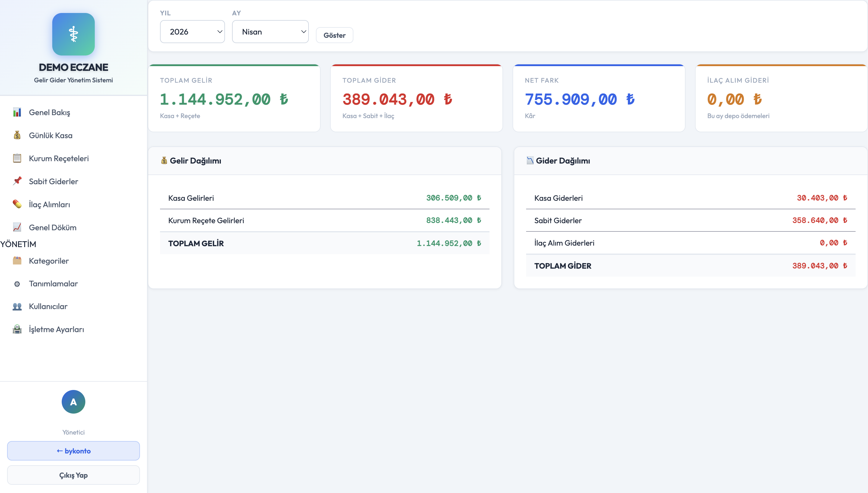Image resolution: width=868 pixels, height=493 pixels.
Task: Click the Göster button
Action: point(334,35)
